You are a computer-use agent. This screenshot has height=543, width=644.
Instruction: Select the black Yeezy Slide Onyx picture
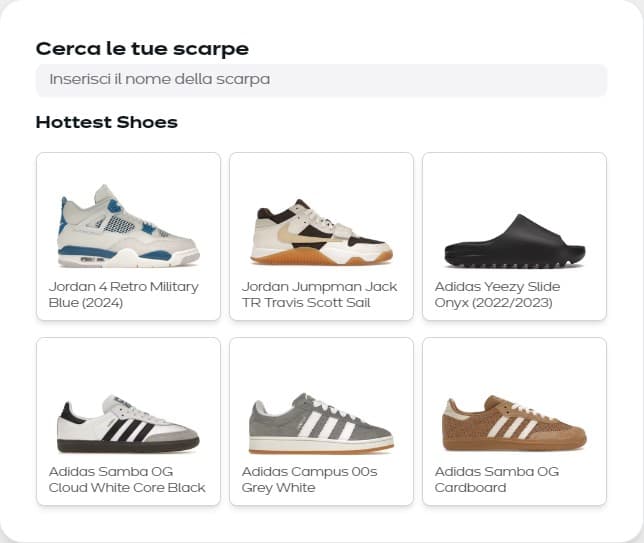click(514, 241)
